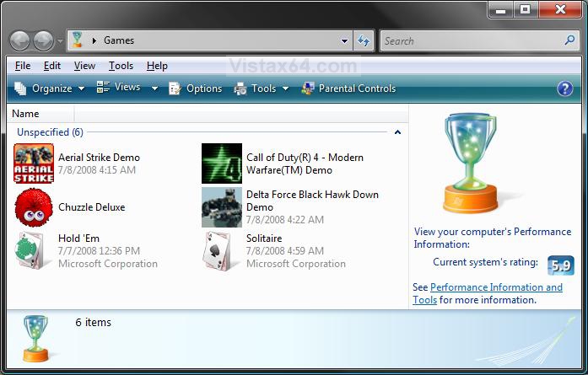Click the 7/7/2008 12:36 PM date
This screenshot has width=588, height=375.
coord(99,251)
